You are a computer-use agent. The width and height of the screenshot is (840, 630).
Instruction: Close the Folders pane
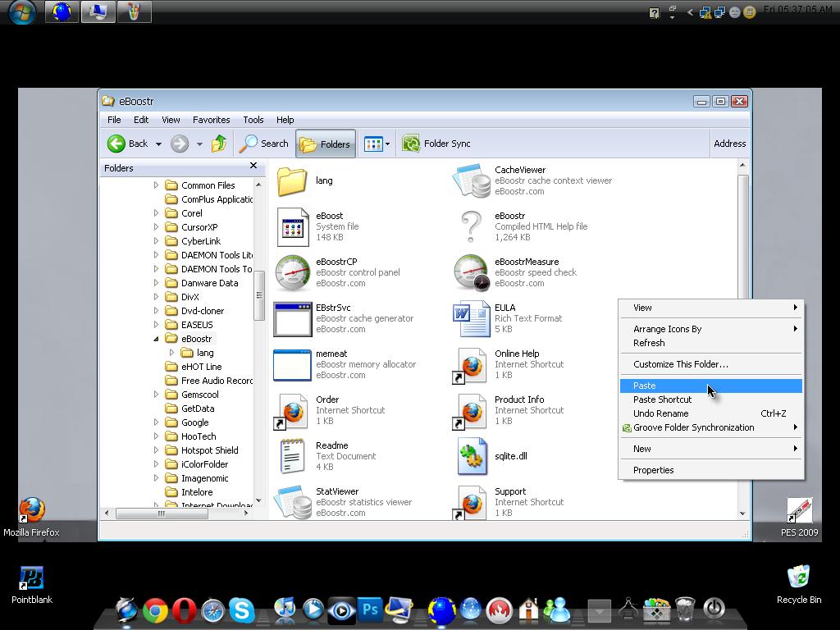(253, 166)
